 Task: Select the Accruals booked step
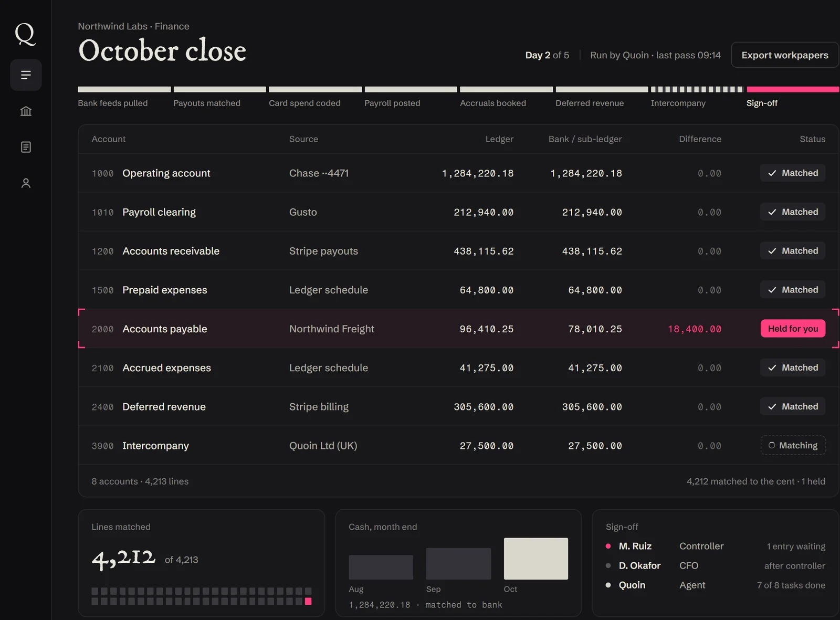[493, 103]
